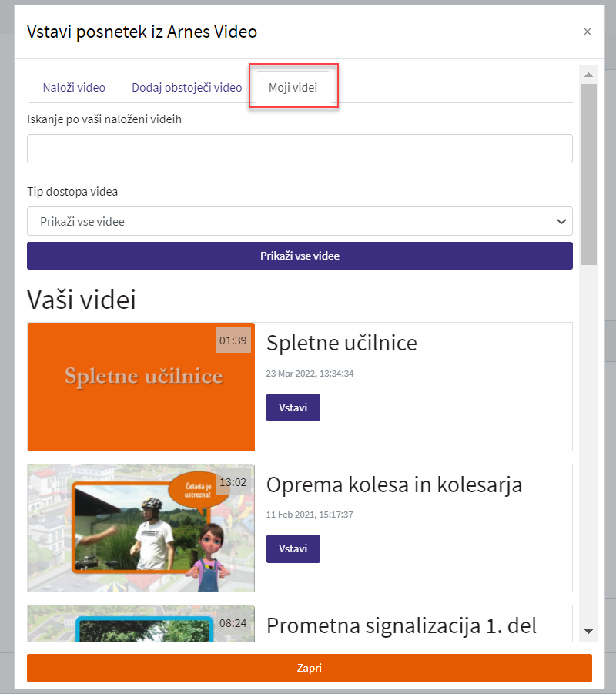Screen dimensions: 616x694
Task: Insert Oprema kolesa in kolesarja via Vstavi
Action: tap(293, 549)
